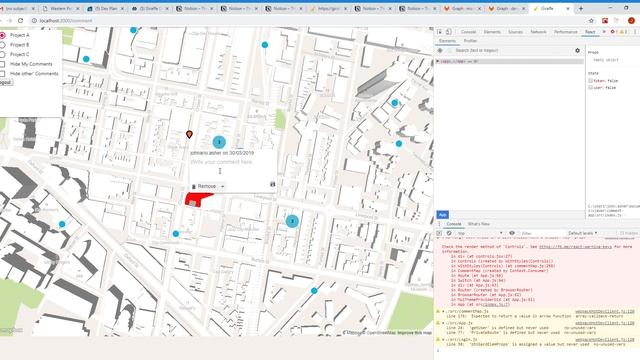Viewport: 640px width, 360px height.
Task: Click the Logout button
Action: pos(6,82)
